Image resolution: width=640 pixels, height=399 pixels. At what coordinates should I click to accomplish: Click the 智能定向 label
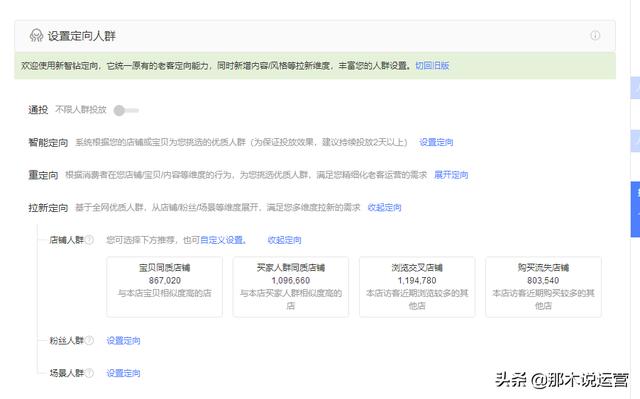[x=48, y=142]
